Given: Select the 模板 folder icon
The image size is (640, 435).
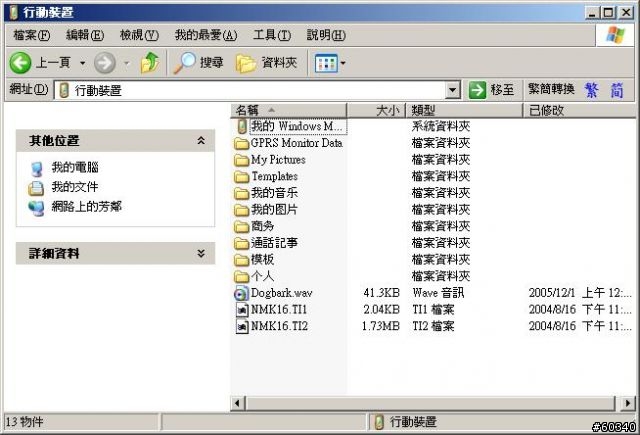Looking at the screenshot, I should pos(242,260).
